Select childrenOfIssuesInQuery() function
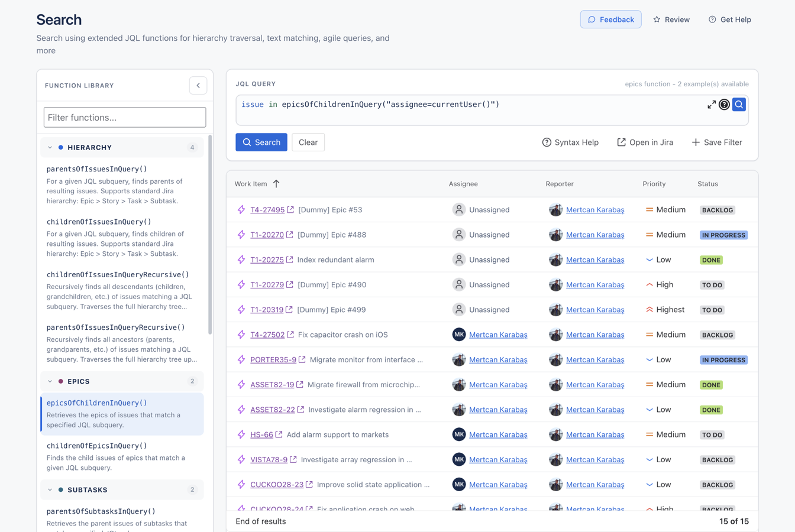 [122, 237]
